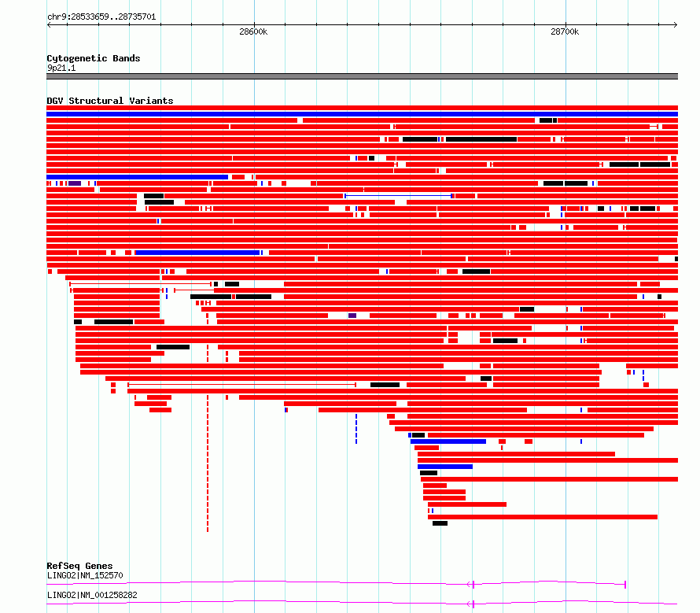Select the bottommost black variant bar
This screenshot has height=613, width=700.
pyautogui.click(x=440, y=523)
